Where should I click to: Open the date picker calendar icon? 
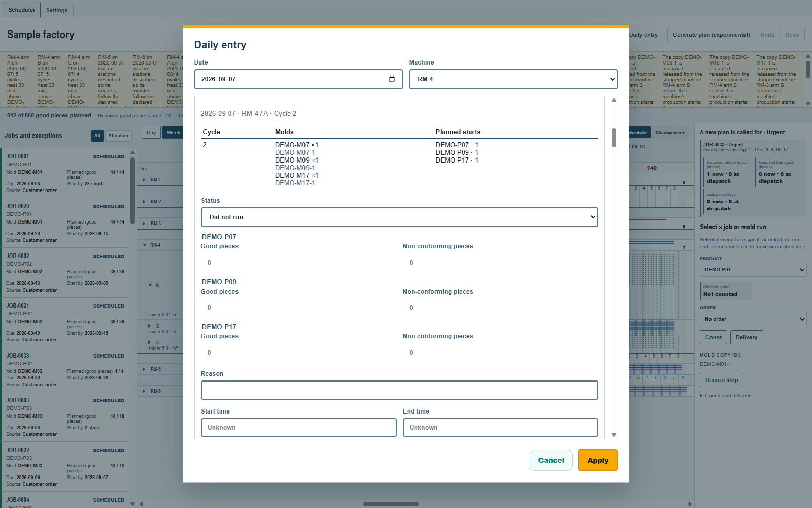click(x=392, y=79)
